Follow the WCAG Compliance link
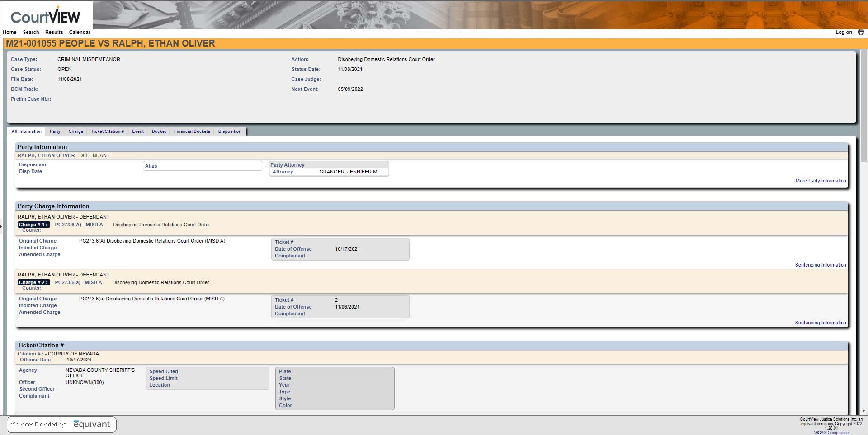This screenshot has height=435, width=868. coord(831,433)
